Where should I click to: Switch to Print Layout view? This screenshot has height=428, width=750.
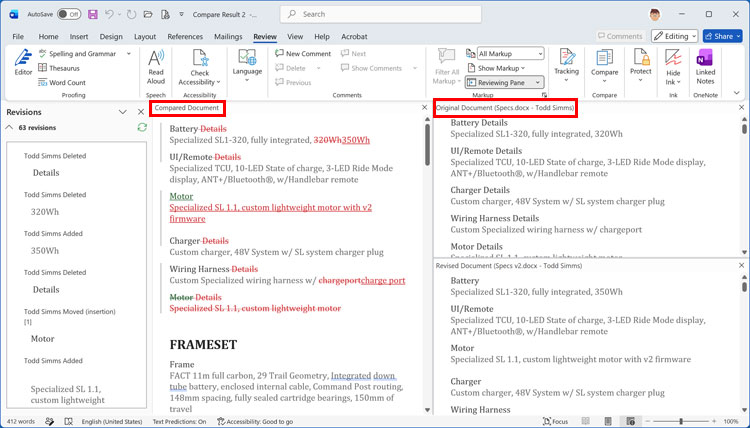point(607,421)
